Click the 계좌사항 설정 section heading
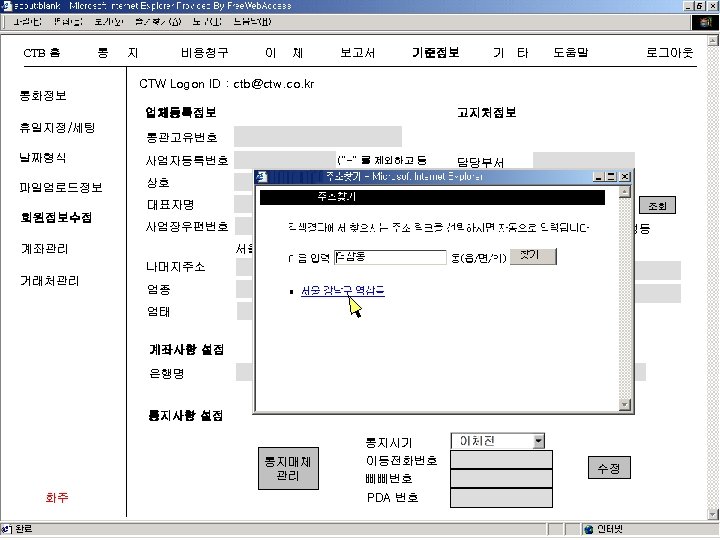720x540 pixels. click(x=186, y=350)
